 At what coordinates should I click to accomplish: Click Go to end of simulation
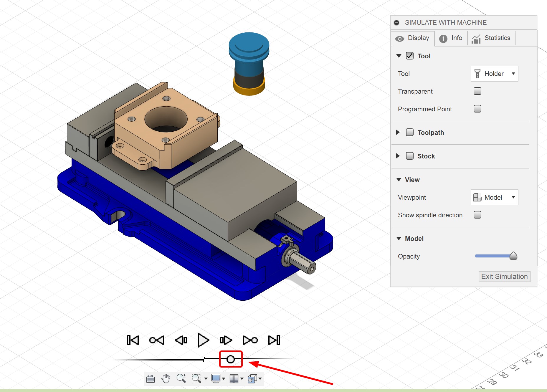coord(274,340)
